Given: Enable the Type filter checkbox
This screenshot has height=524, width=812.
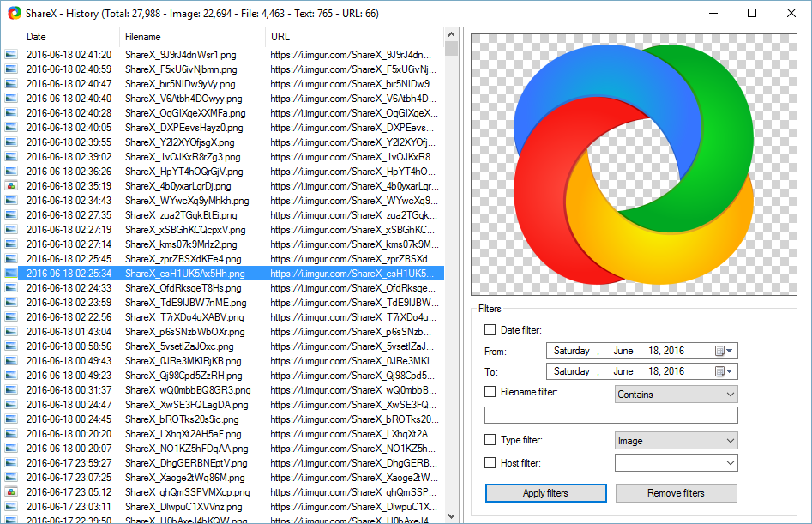Looking at the screenshot, I should coord(490,440).
